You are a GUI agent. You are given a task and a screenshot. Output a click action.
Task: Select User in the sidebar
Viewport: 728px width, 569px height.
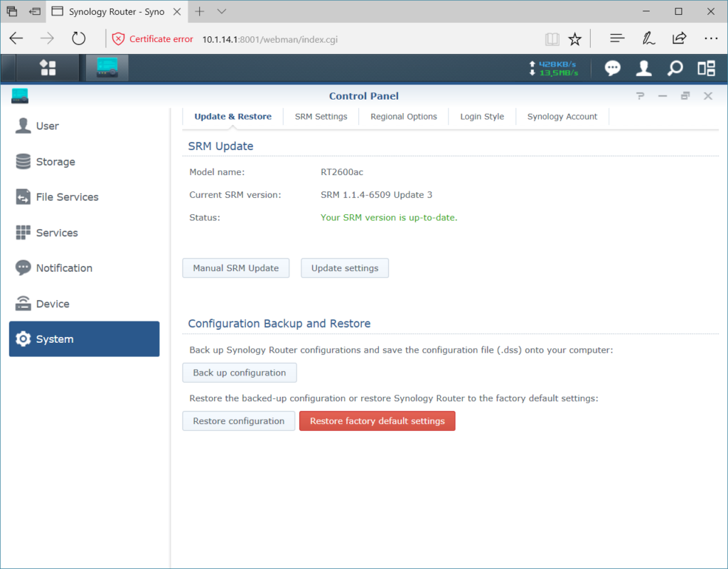pos(84,126)
